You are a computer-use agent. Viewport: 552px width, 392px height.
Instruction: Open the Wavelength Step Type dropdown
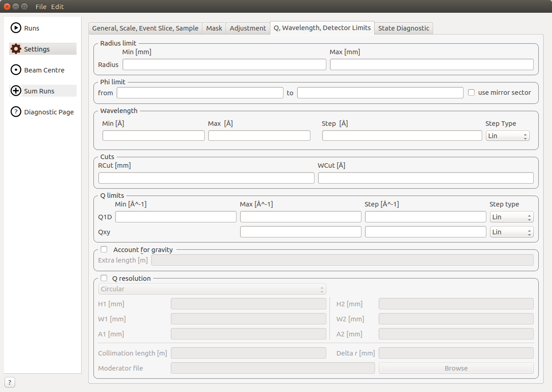[x=507, y=136]
